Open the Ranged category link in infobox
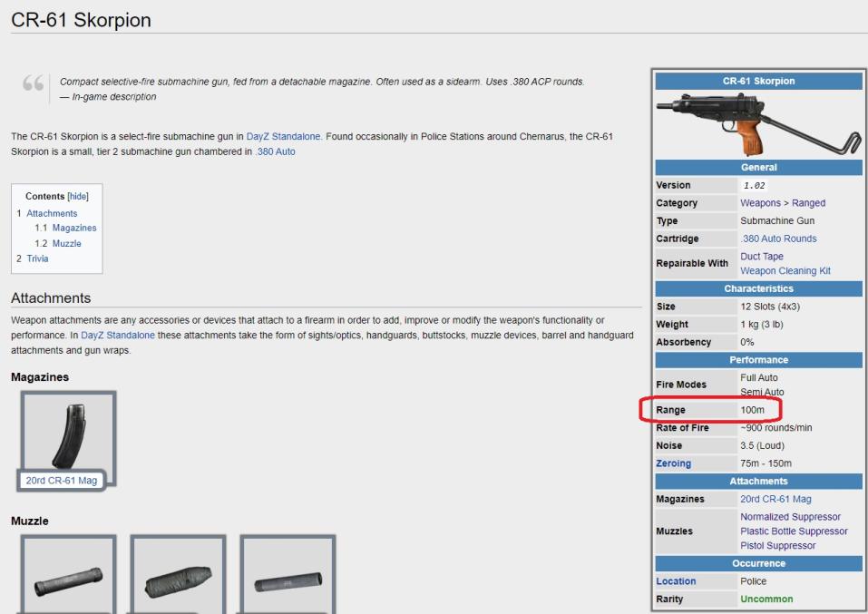 (x=808, y=202)
